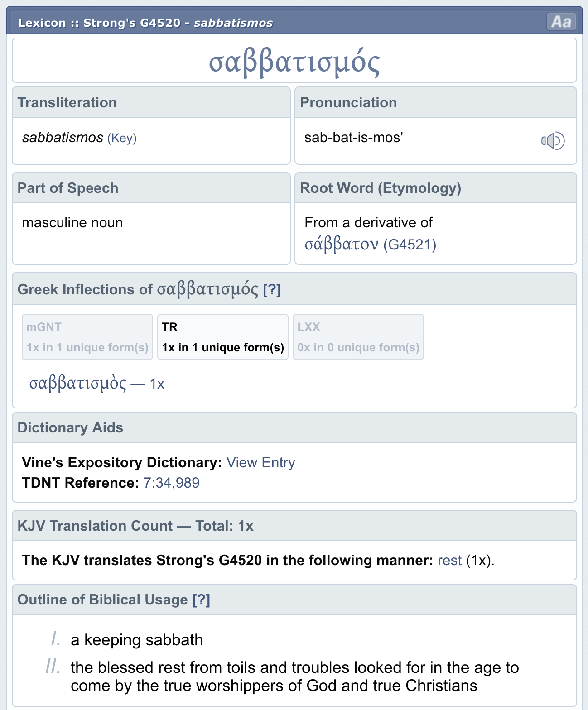Click TDNT Reference 7:34,989 link

point(171,483)
